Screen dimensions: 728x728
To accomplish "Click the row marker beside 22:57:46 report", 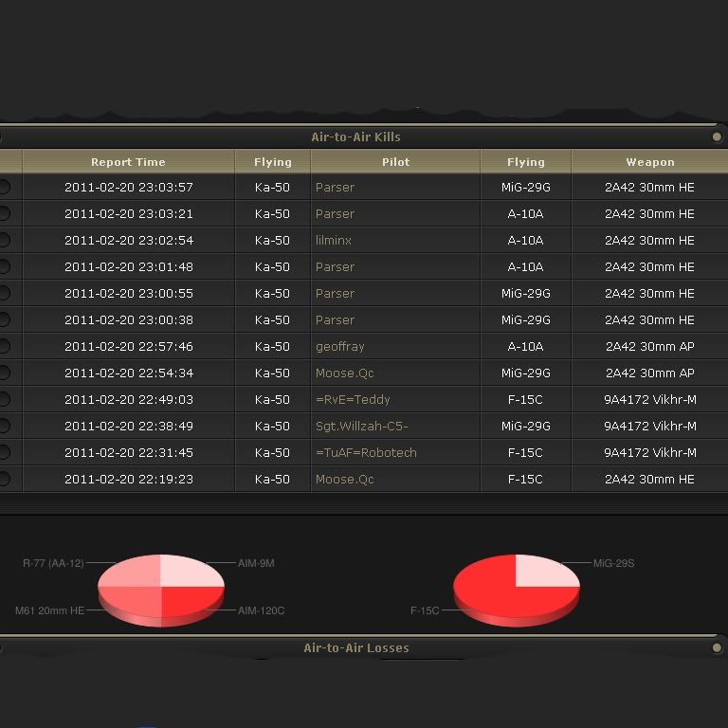I will (x=5, y=347).
